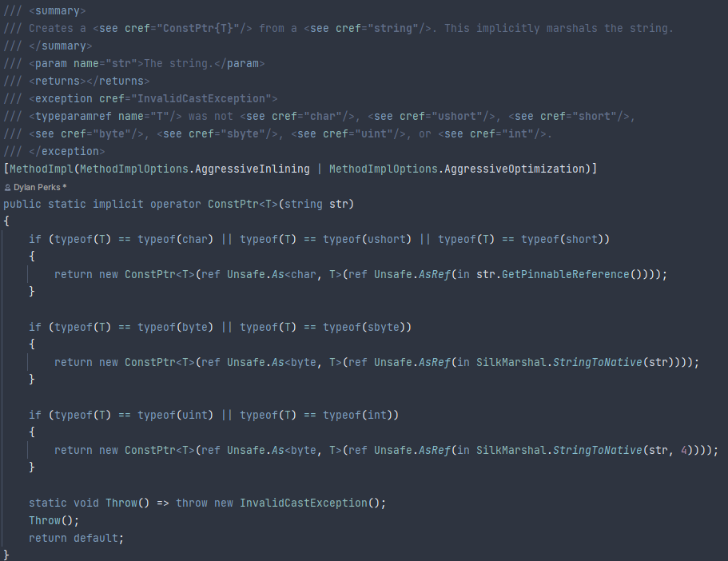Click the numeric literal 4 argument
This screenshot has width=728, height=561.
(684, 450)
